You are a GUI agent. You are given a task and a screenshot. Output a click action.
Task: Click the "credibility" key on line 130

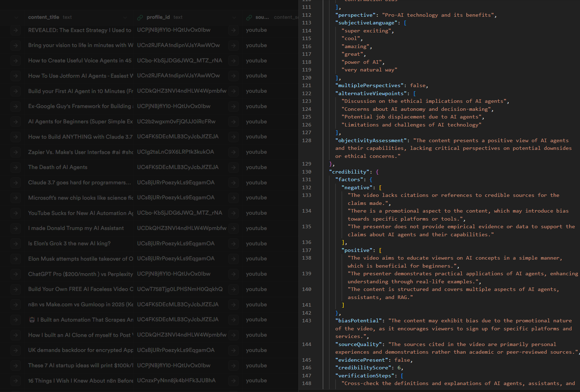350,172
